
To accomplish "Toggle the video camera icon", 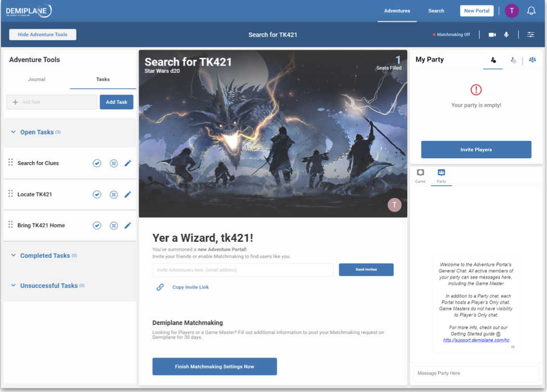I will click(x=492, y=34).
